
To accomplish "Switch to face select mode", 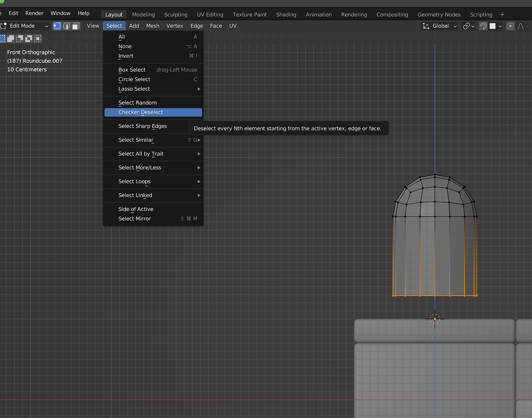I will [76, 26].
